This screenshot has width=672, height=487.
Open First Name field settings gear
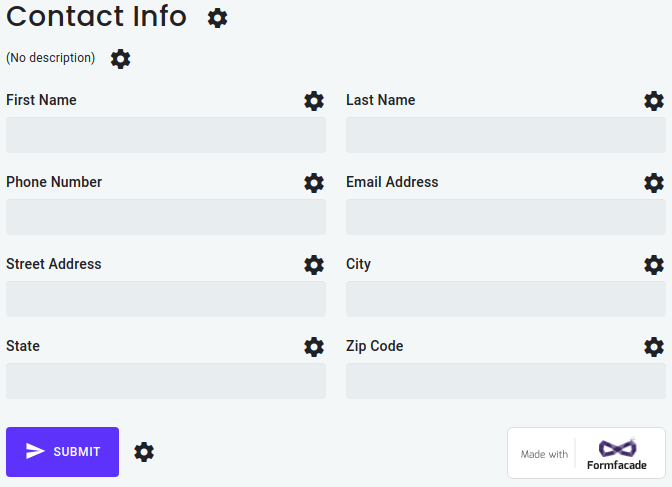point(314,101)
